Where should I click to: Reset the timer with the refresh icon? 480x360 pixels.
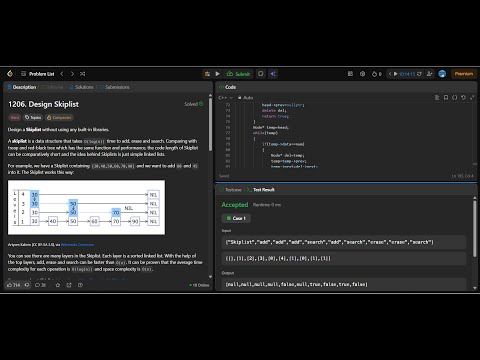[419, 74]
